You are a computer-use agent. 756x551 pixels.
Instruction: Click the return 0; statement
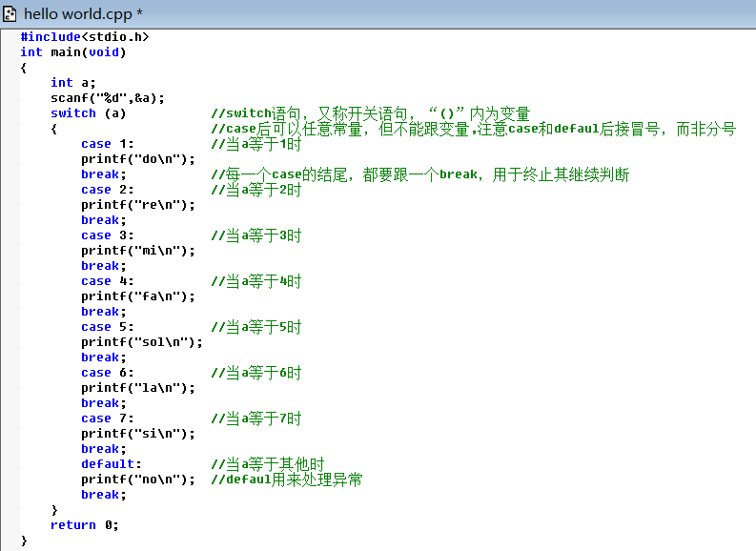[x=85, y=525]
